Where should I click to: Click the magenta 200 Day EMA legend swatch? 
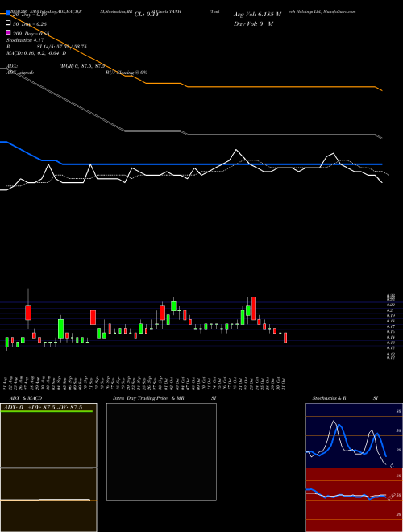click(x=8, y=32)
